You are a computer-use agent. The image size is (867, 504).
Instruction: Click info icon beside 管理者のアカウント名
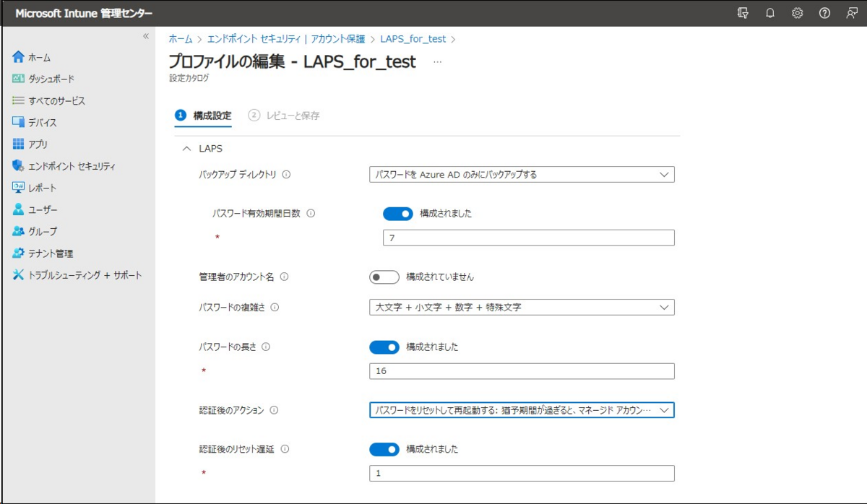pos(284,277)
